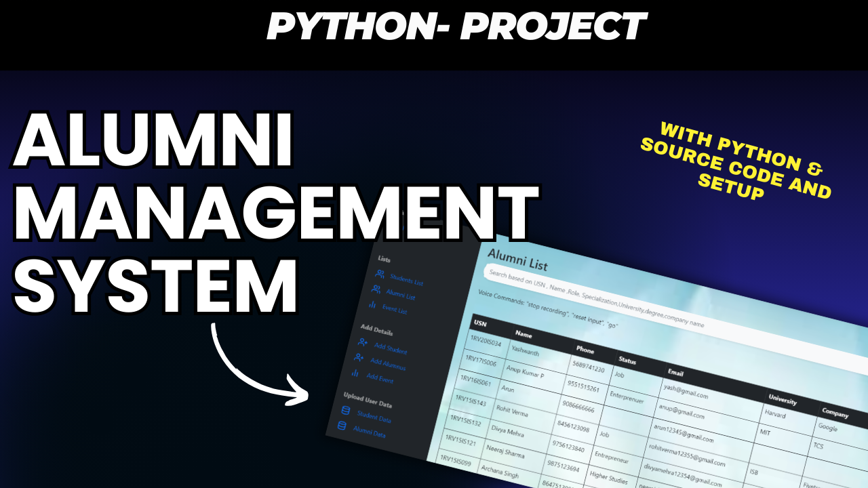Click the Phone column header
Image resolution: width=868 pixels, height=488 pixels.
coord(585,350)
